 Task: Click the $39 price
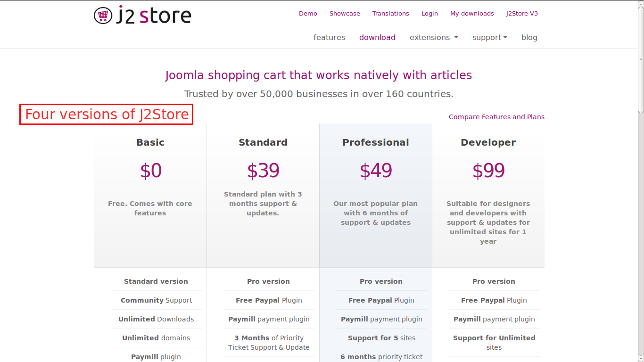(x=263, y=171)
